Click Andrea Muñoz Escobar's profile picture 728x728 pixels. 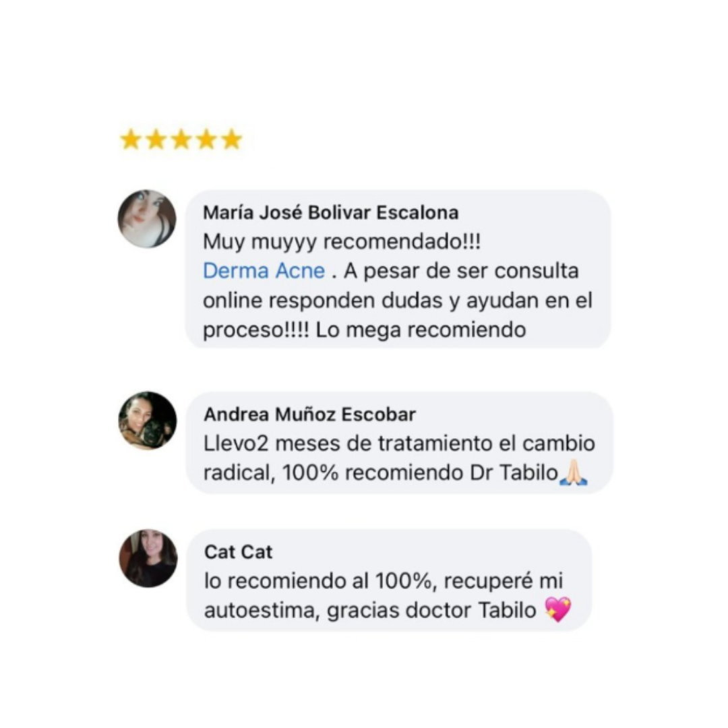coord(148,421)
